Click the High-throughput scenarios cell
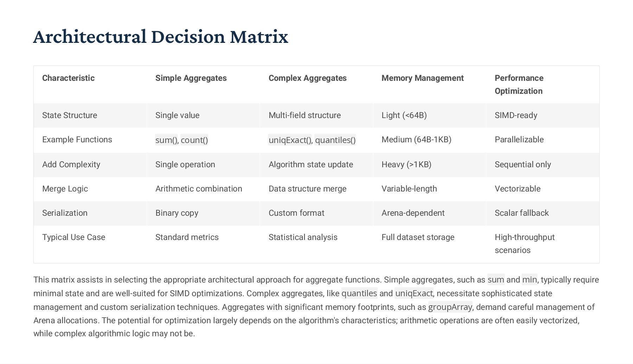Image resolution: width=633 pixels, height=364 pixels. (x=524, y=243)
